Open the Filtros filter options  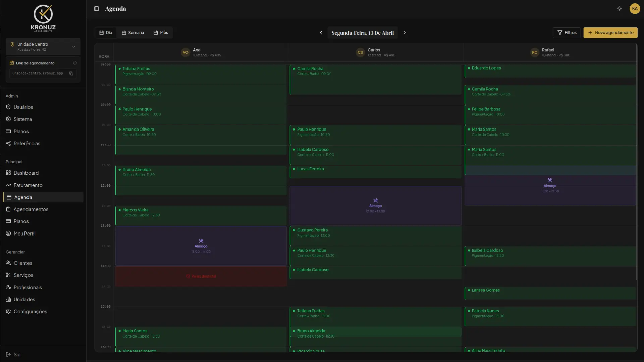567,33
